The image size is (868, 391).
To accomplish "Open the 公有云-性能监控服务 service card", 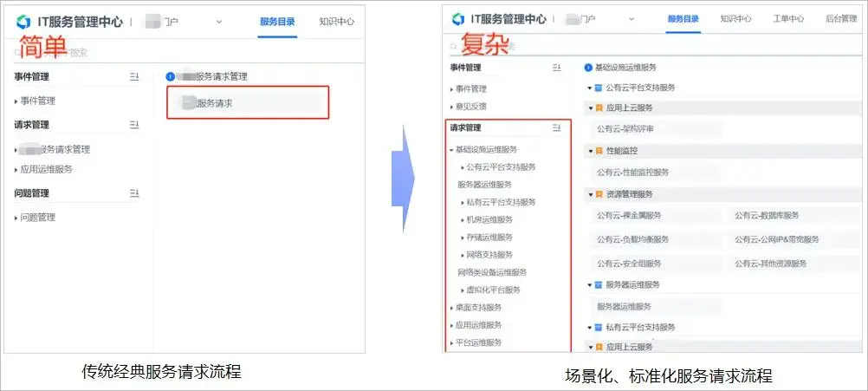I will (x=656, y=173).
